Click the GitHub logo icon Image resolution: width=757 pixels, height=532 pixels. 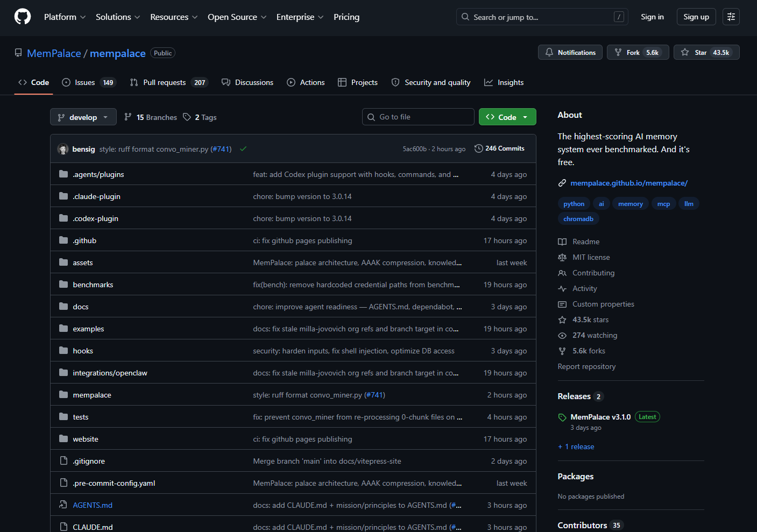click(x=23, y=17)
